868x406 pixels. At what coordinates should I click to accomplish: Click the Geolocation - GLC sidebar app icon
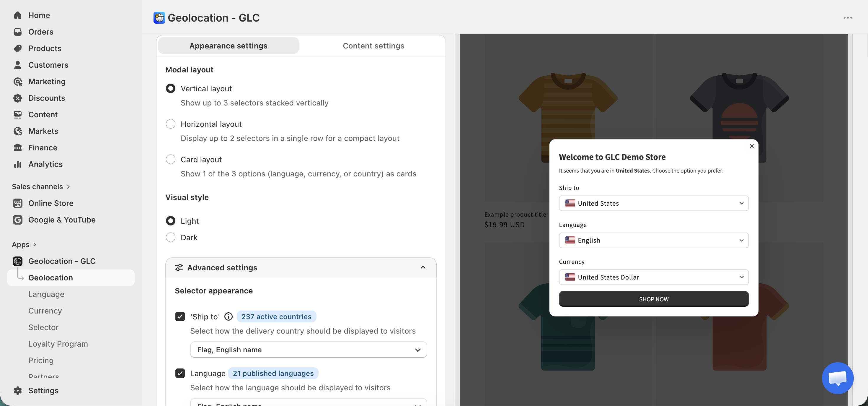17,261
